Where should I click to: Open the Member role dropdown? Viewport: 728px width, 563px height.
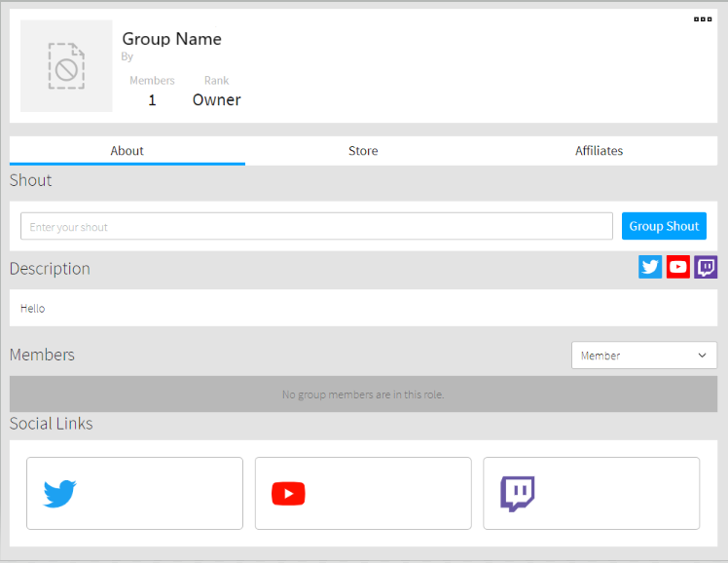click(644, 356)
